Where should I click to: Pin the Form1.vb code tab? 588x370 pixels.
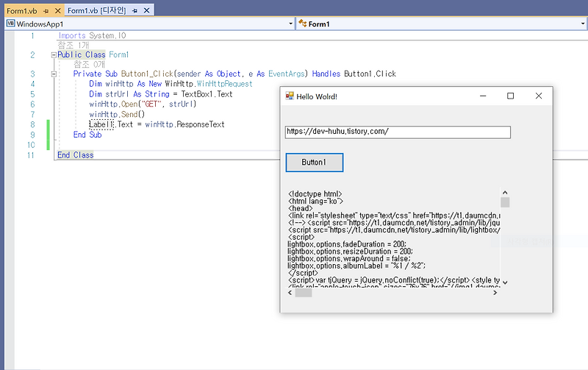tap(46, 11)
